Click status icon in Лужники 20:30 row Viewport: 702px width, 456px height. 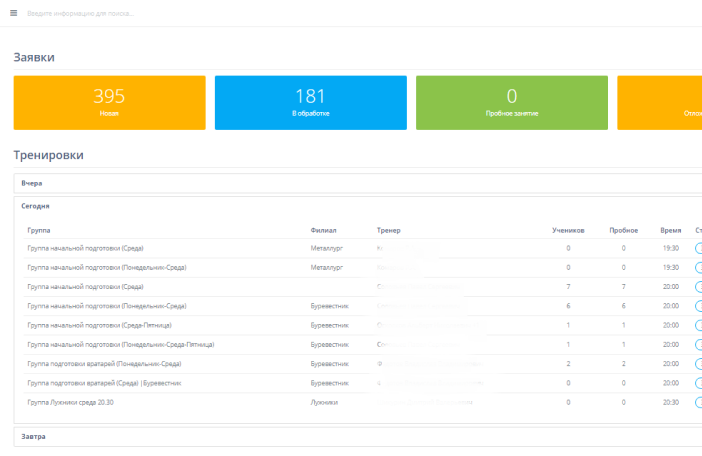pos(698,402)
